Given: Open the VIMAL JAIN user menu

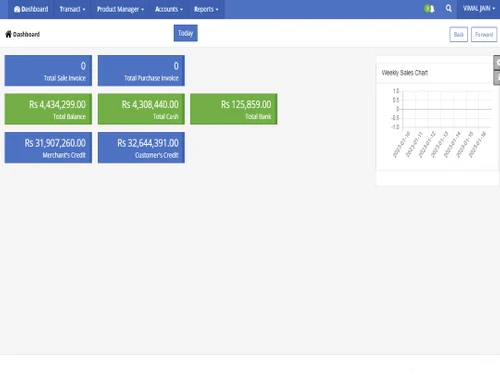Looking at the screenshot, I should click(479, 9).
